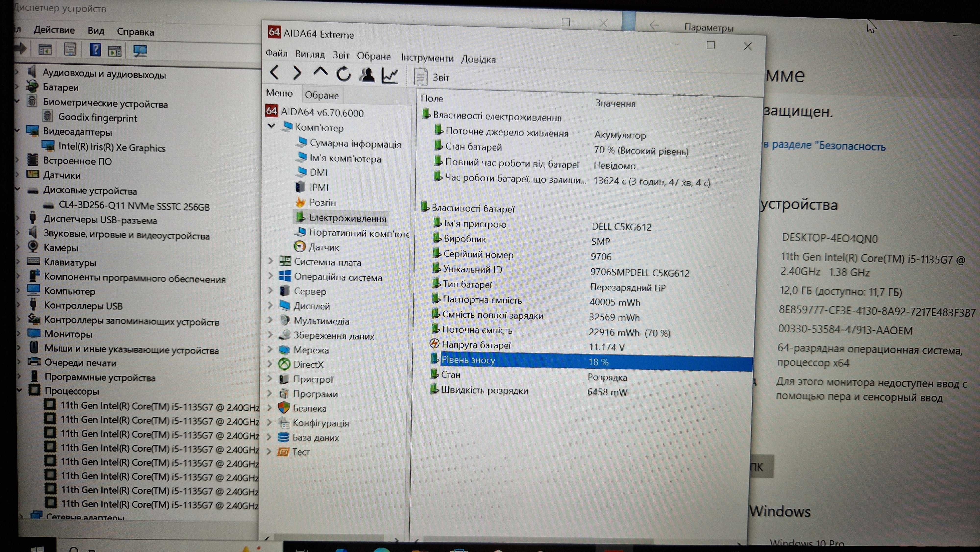This screenshot has width=980, height=552.
Task: Open the Звіт menu in AIDA64 menu bar
Action: tap(341, 55)
